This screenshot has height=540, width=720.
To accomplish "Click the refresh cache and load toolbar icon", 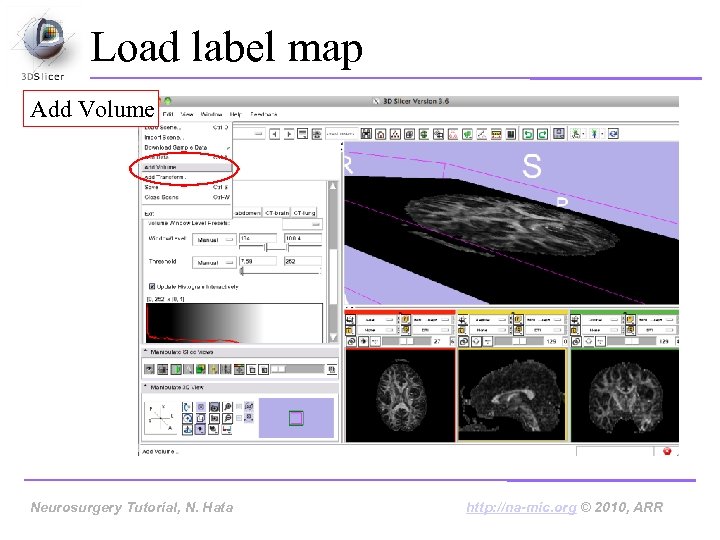I will [x=613, y=134].
